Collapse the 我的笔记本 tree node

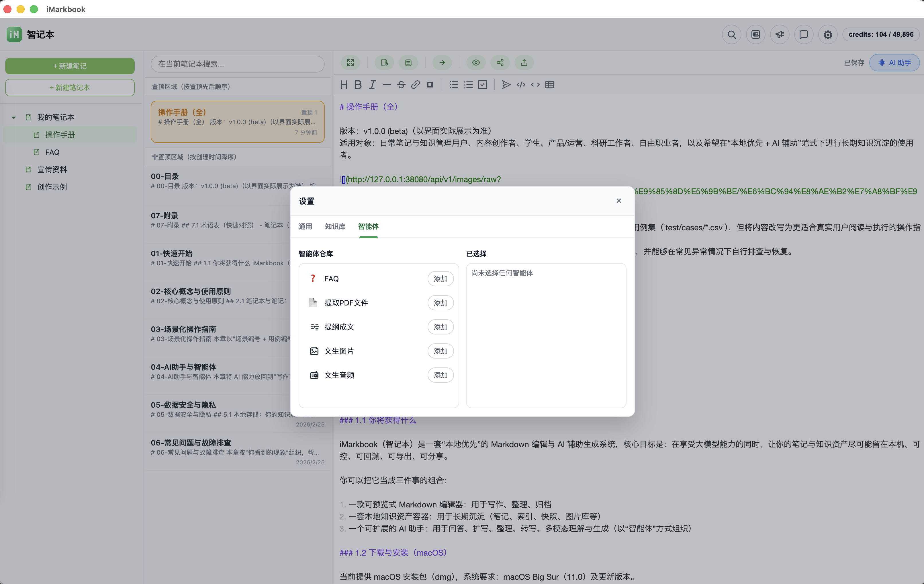(x=14, y=118)
